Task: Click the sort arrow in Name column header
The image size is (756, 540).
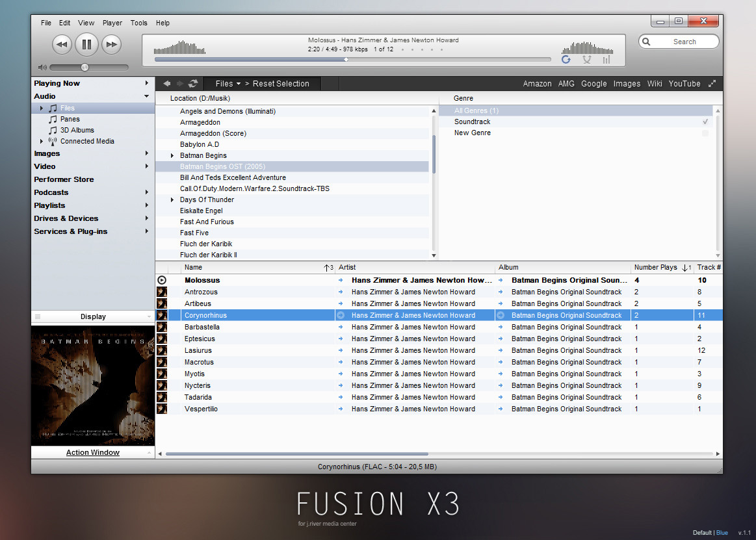Action: 328,268
